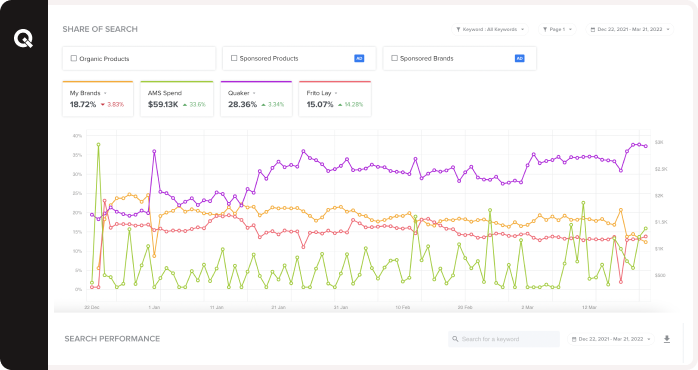Click the $500 right axis label
The image size is (698, 370).
tap(660, 276)
